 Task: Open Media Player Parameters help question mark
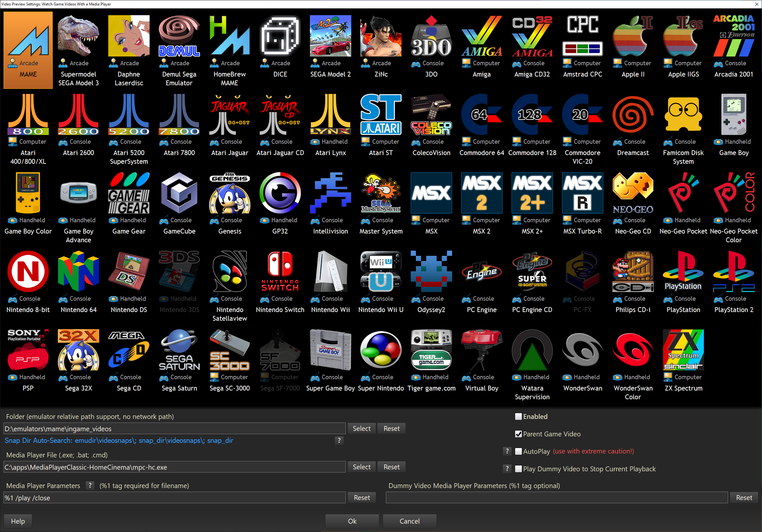click(90, 485)
